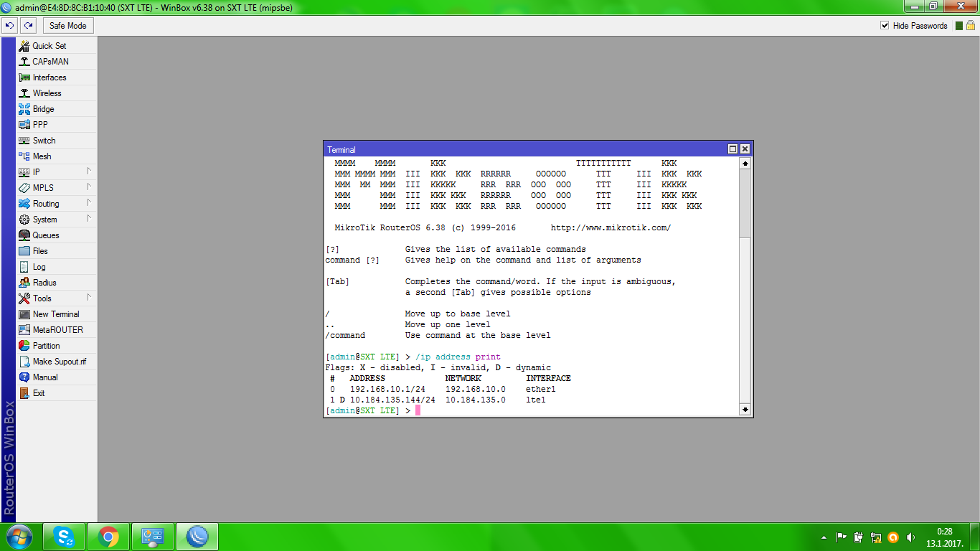Image resolution: width=980 pixels, height=551 pixels.
Task: Click the Terminal window vertical scrollbar
Action: click(x=745, y=287)
